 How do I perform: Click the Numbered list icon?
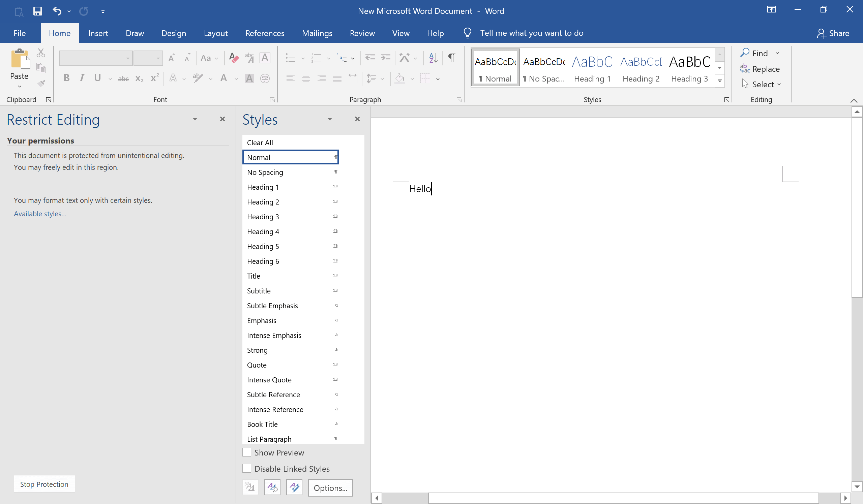pos(316,56)
